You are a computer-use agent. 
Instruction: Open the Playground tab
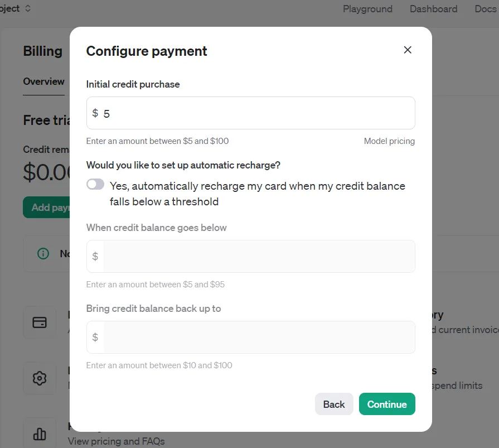click(367, 9)
